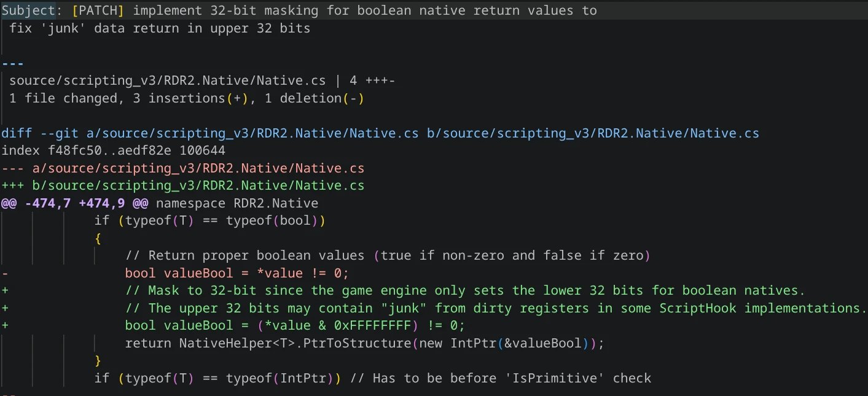Click the red "--- a/source/scripting_v3" line

pos(183,168)
